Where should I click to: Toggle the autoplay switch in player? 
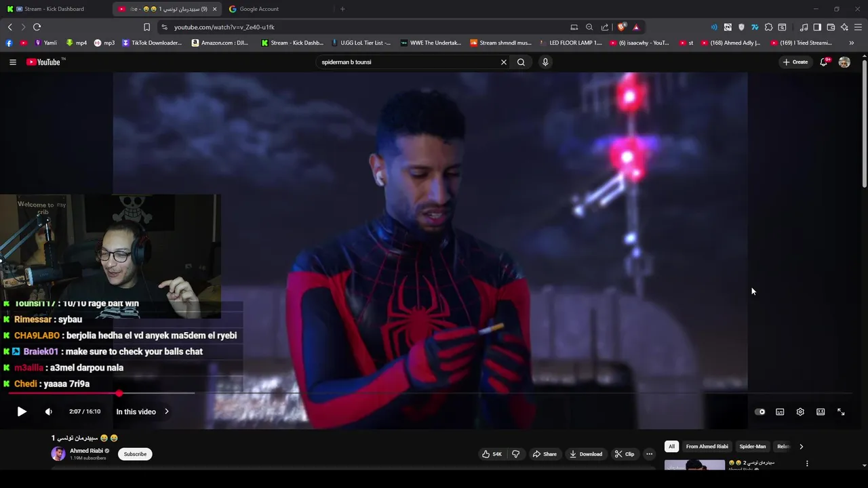click(x=760, y=411)
